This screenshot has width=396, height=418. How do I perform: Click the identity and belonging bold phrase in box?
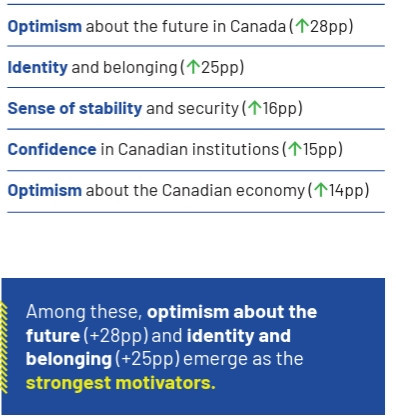pyautogui.click(x=158, y=347)
